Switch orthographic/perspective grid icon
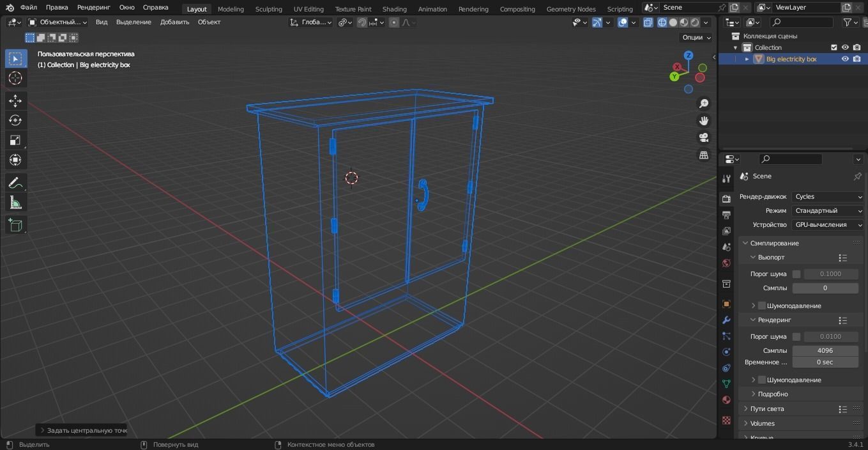The image size is (868, 450). pos(704,155)
